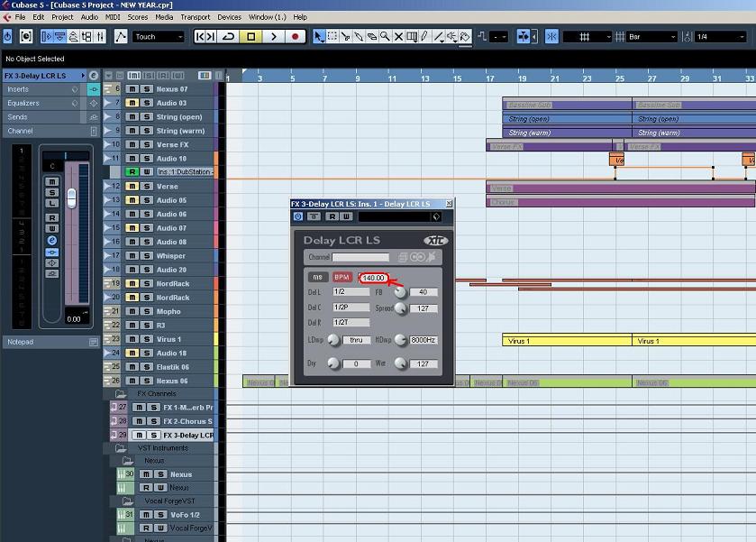
Task: Toggle Read automation on DubStation lane
Action: pyautogui.click(x=132, y=172)
